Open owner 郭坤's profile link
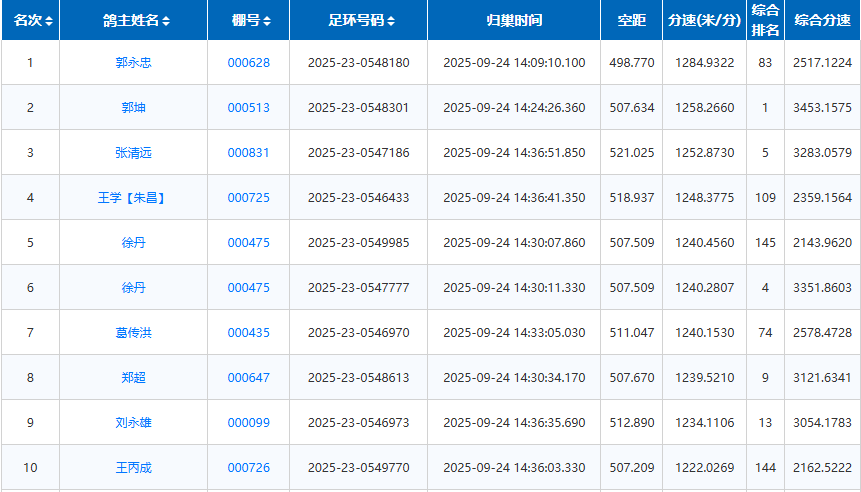The image size is (861, 492). pyautogui.click(x=134, y=108)
